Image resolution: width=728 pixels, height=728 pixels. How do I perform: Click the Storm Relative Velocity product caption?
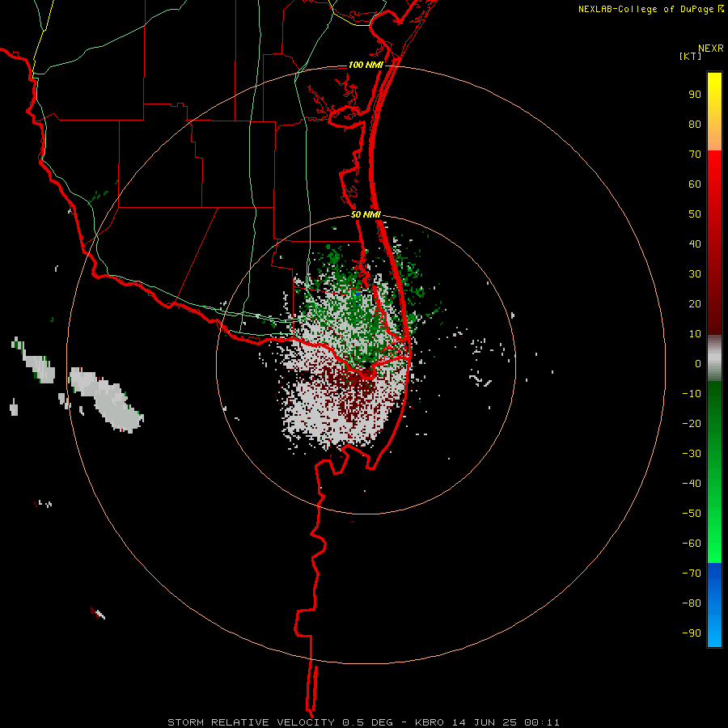pyautogui.click(x=363, y=722)
